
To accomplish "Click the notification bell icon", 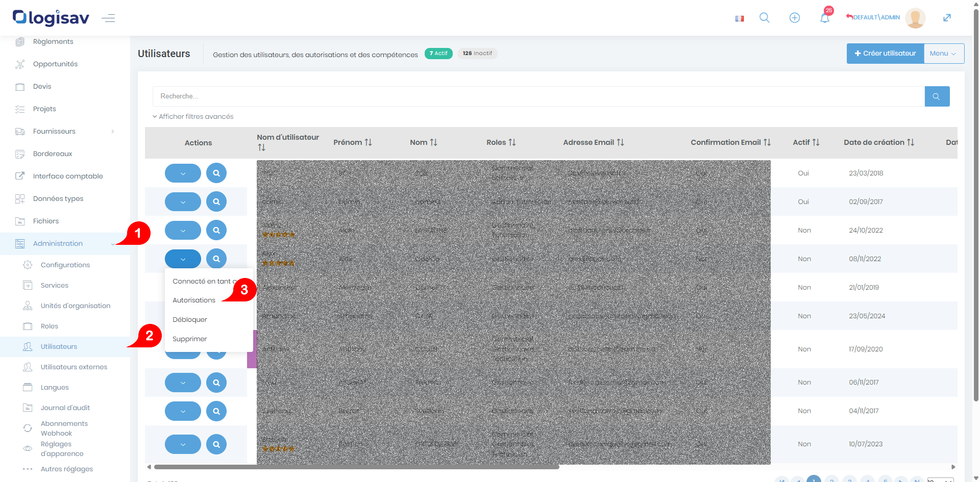I will click(x=824, y=18).
